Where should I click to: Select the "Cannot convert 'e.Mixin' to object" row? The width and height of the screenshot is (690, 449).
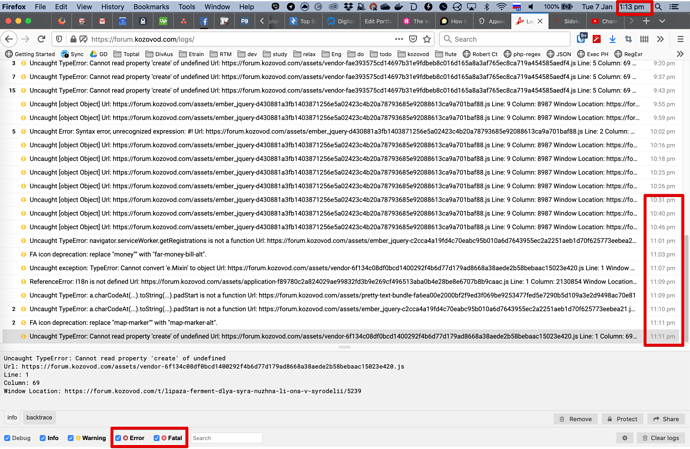[341, 268]
